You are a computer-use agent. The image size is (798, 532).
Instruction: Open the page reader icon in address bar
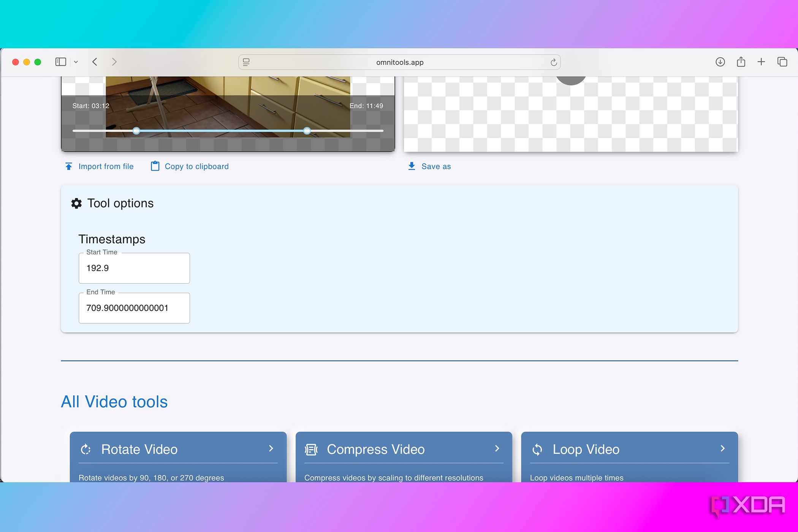click(246, 62)
